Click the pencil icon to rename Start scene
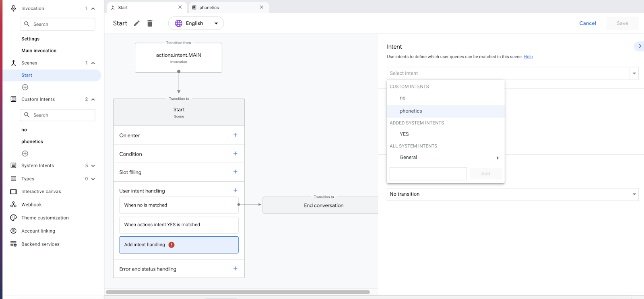644x299 pixels. [x=137, y=23]
